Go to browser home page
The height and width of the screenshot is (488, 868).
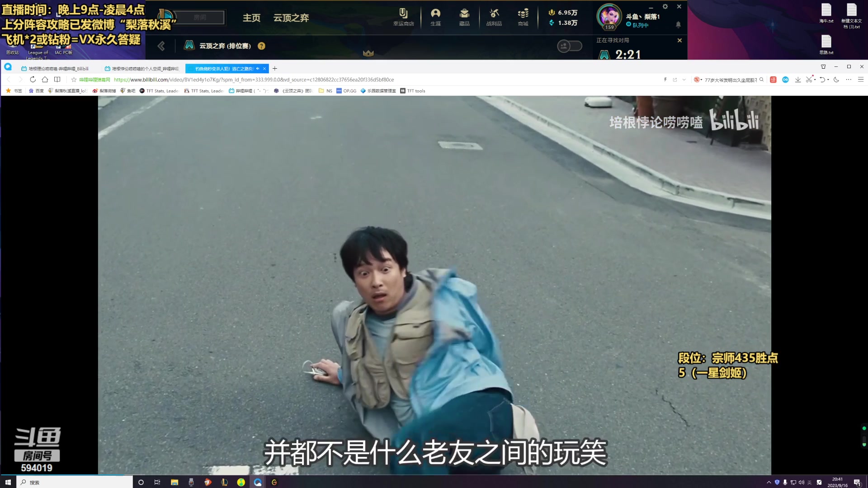pos(45,80)
